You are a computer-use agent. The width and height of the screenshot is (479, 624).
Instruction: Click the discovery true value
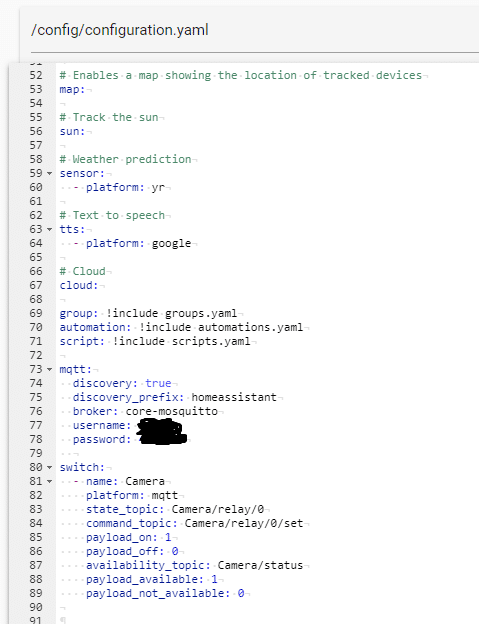tap(158, 383)
